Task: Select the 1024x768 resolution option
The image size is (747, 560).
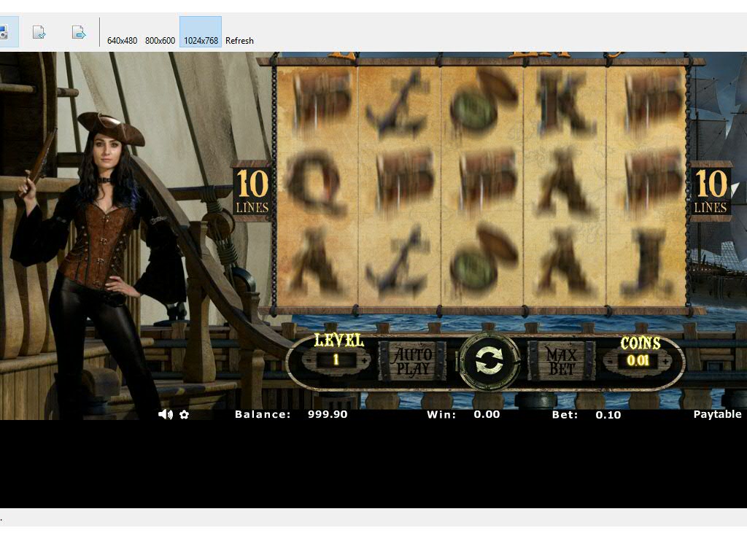Action: click(201, 41)
